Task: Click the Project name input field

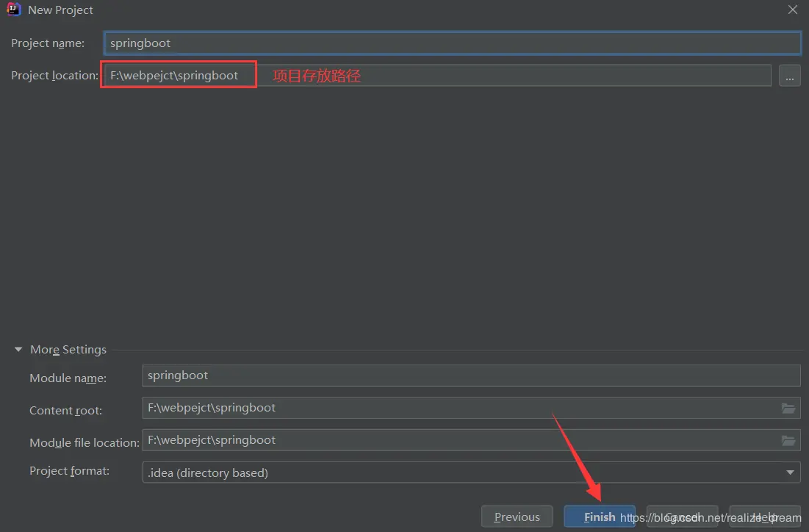Action: coord(452,43)
